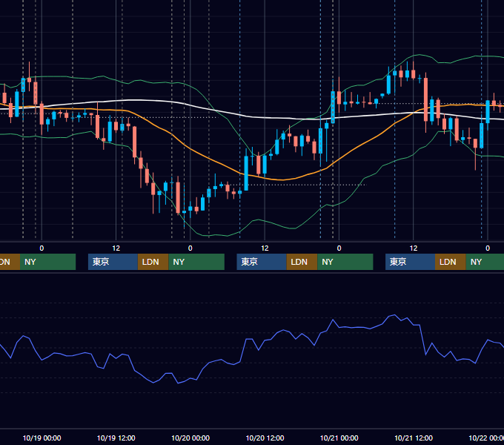This screenshot has width=504, height=445.
Task: Click the 10/19 00:00 date label
Action: click(42, 438)
